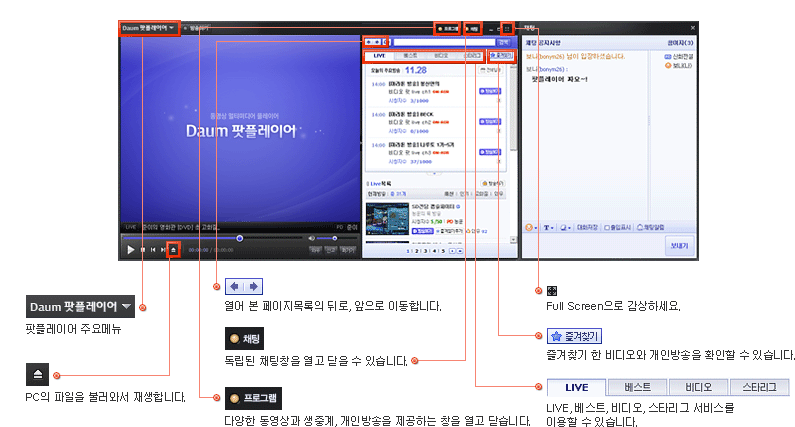Click the large 채팅 button example
Image resolution: width=795 pixels, height=427 pixels.
tap(244, 339)
